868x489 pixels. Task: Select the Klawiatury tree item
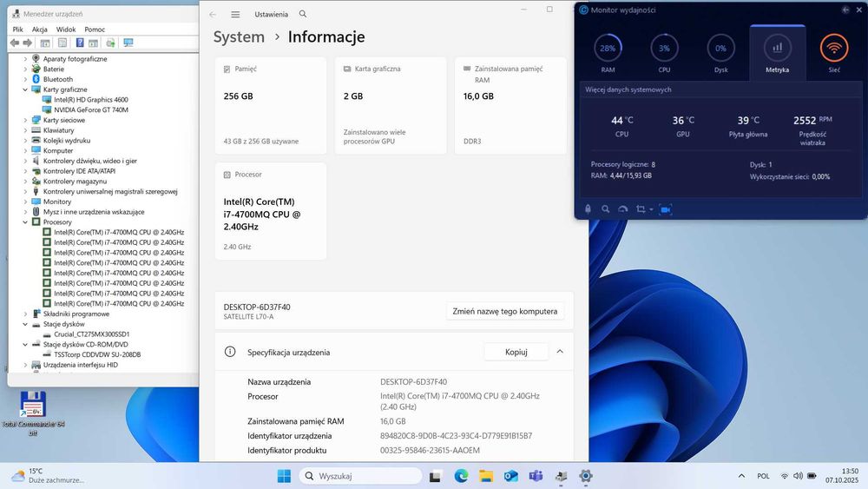pyautogui.click(x=58, y=130)
